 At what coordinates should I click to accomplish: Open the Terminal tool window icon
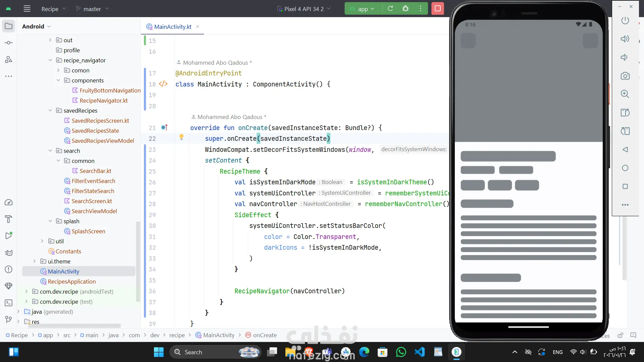pos(9,303)
